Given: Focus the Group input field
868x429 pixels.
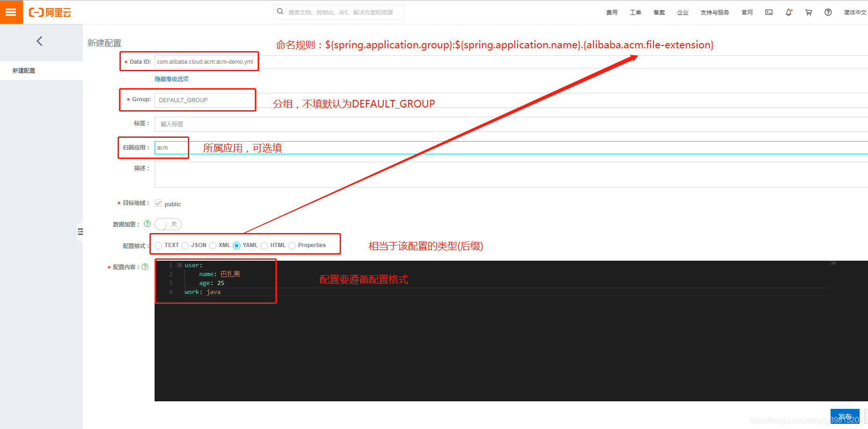Looking at the screenshot, I should click(511, 100).
